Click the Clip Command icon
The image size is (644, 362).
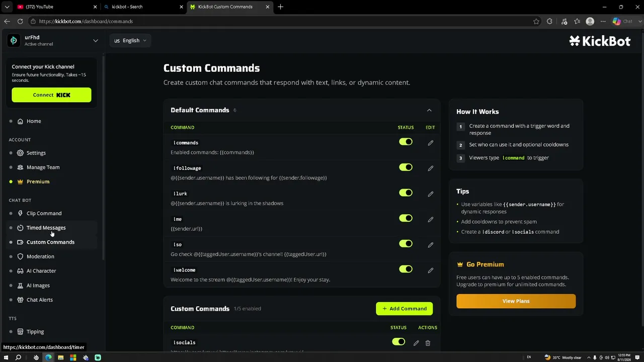(20, 213)
